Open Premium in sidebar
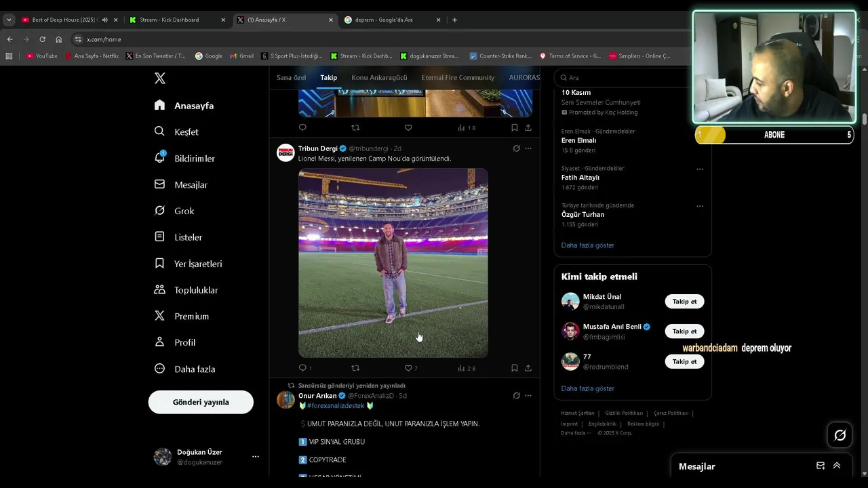Screen dimensions: 868x488 (181, 317)
